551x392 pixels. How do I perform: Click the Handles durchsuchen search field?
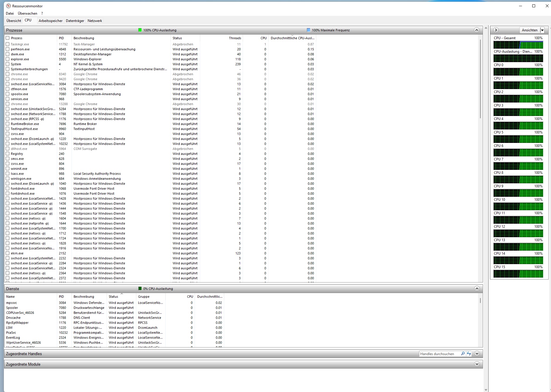[x=440, y=354]
